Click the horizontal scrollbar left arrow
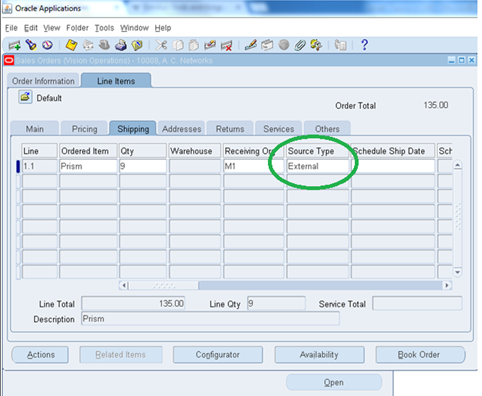Screen dimensions: 482x396 click(x=124, y=285)
